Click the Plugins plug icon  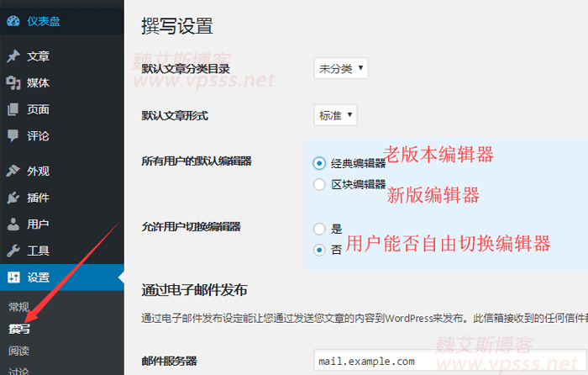coord(13,198)
